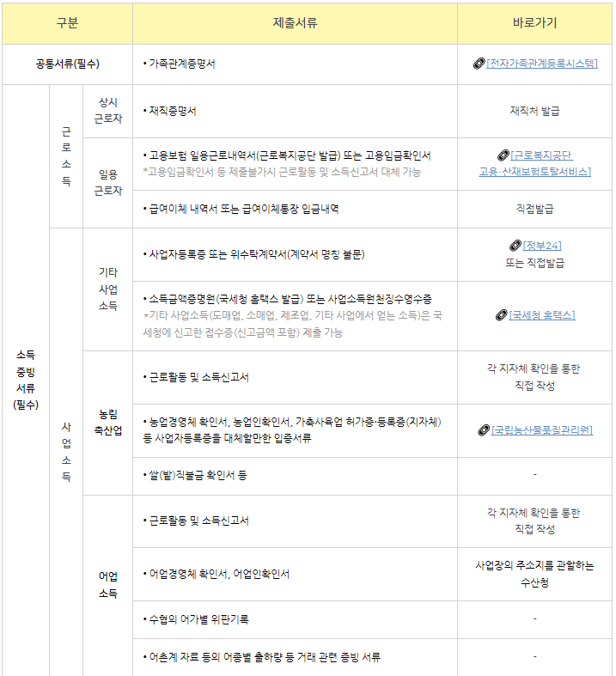This screenshot has width=616, height=676.
Task: Click the 바로가기 column header
Action: tap(535, 23)
